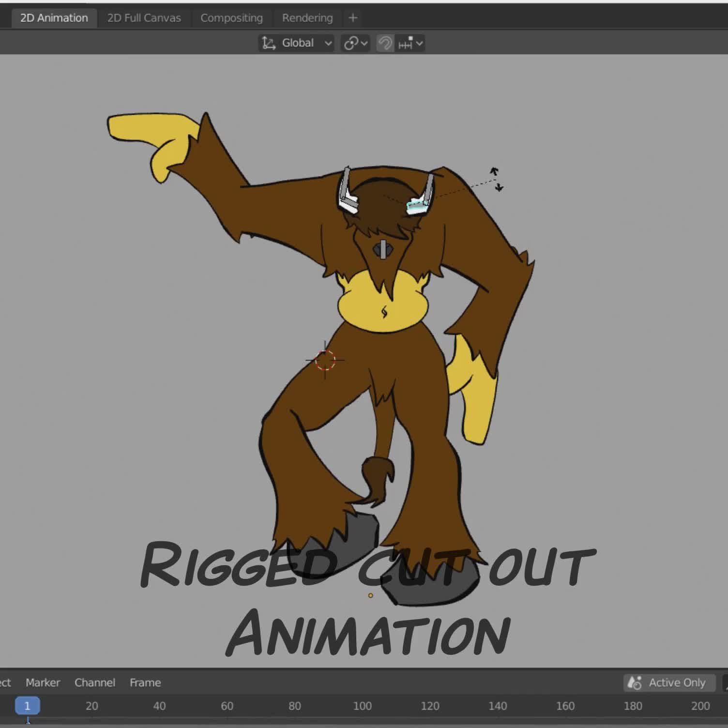Jump to frame 100 on the timeline

tap(362, 706)
